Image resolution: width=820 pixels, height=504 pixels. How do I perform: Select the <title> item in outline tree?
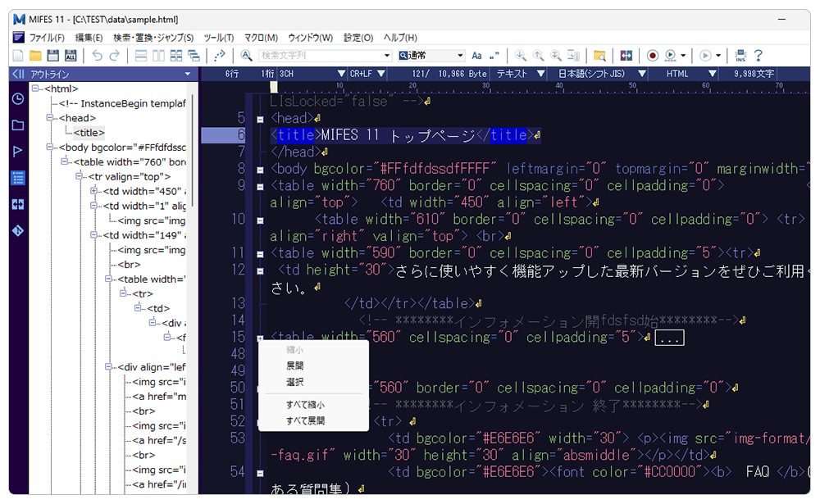(x=89, y=133)
